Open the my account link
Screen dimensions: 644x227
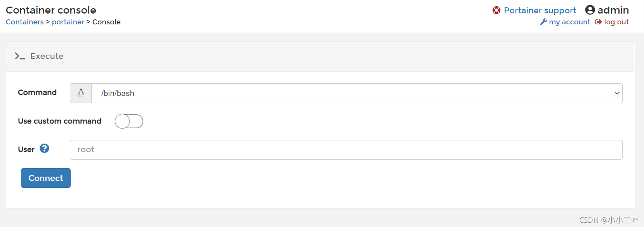[x=569, y=22]
